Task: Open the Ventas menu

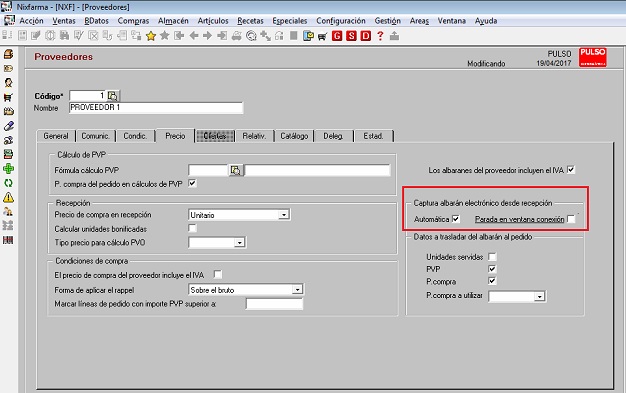Action: pos(64,21)
